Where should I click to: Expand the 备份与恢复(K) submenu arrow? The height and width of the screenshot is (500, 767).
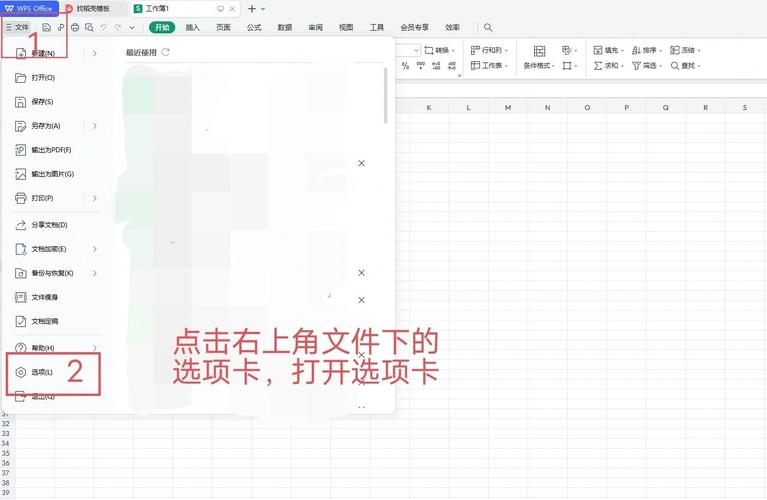(95, 273)
